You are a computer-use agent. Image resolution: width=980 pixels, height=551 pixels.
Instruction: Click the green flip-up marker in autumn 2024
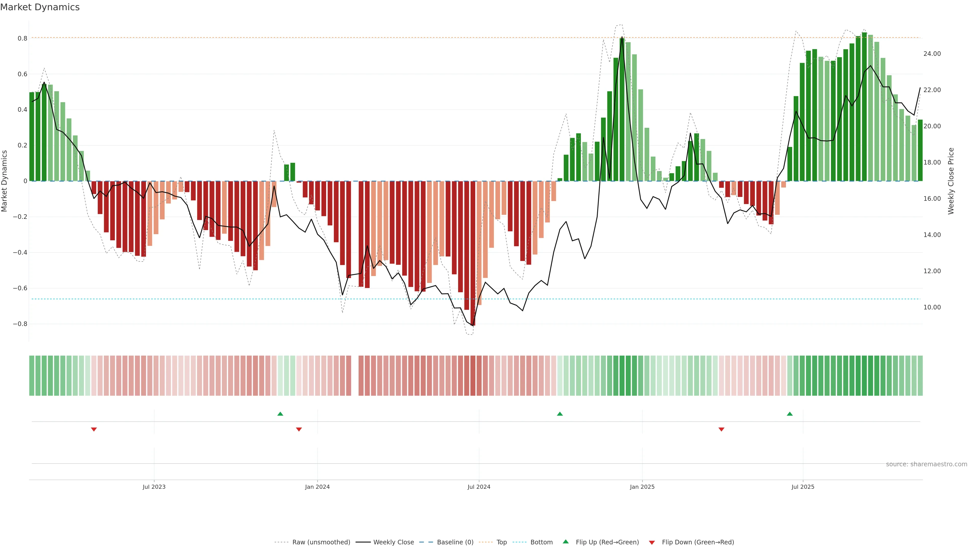click(x=560, y=414)
